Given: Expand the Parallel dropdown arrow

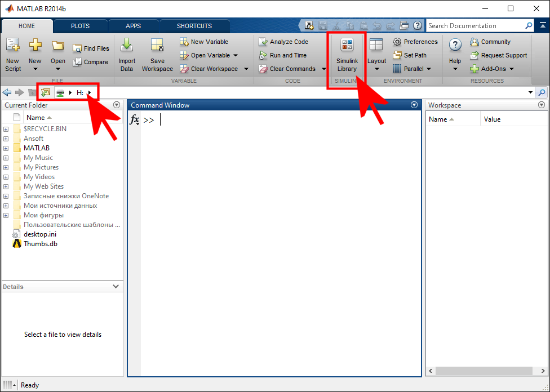Looking at the screenshot, I should 429,69.
